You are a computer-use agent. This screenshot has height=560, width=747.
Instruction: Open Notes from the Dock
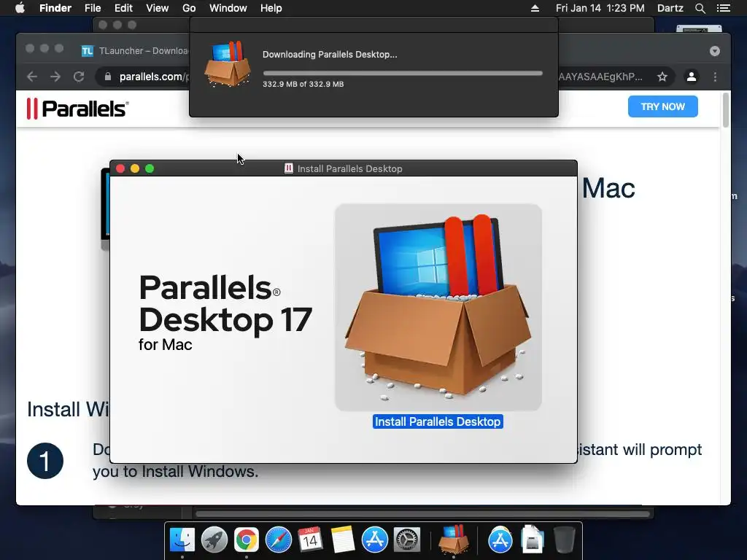pos(343,540)
